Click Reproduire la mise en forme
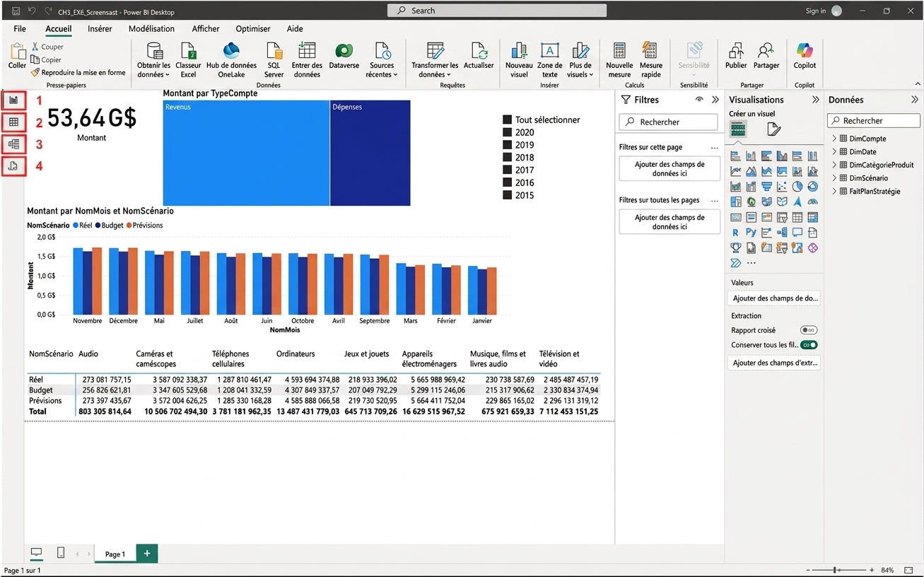This screenshot has width=924, height=577. pyautogui.click(x=78, y=72)
